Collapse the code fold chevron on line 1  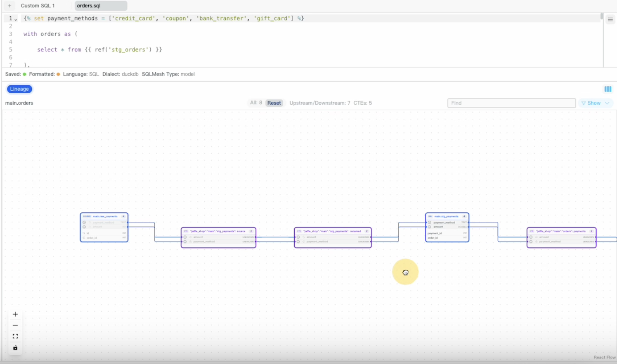(x=14, y=19)
